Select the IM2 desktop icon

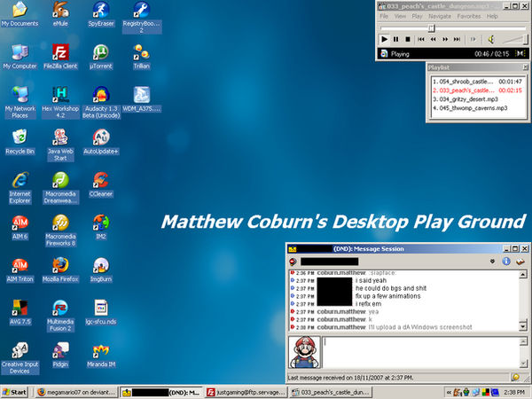(101, 227)
